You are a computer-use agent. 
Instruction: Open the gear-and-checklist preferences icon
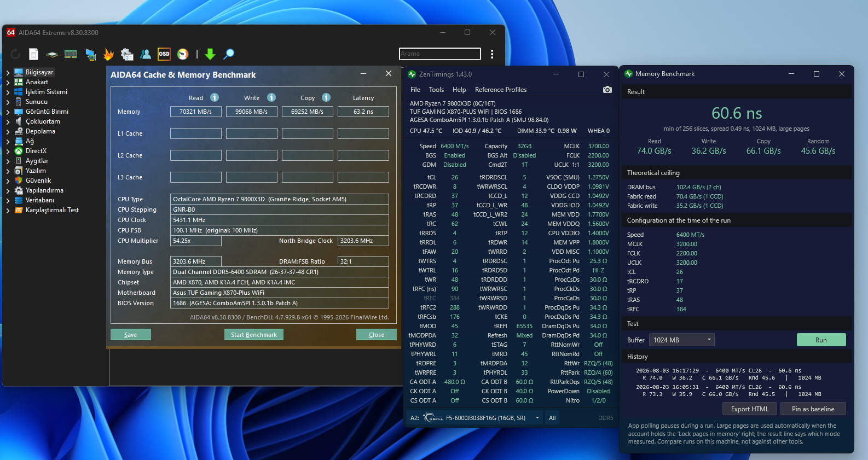tap(127, 54)
